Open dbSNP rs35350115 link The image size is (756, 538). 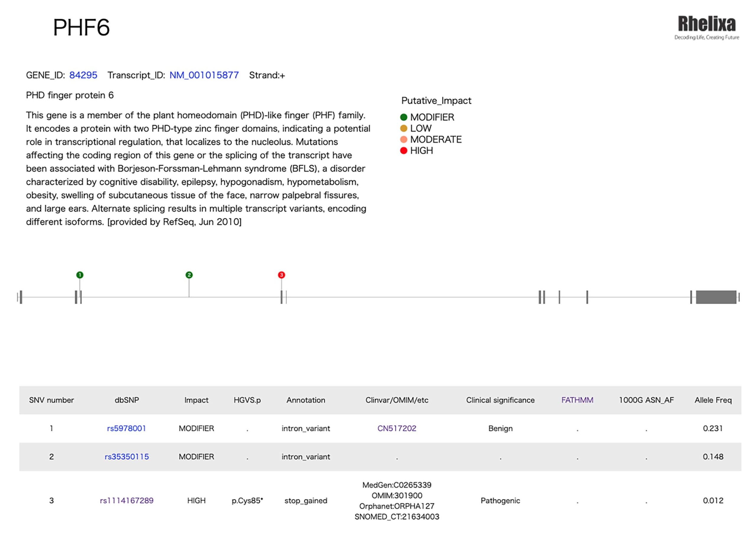[126, 456]
